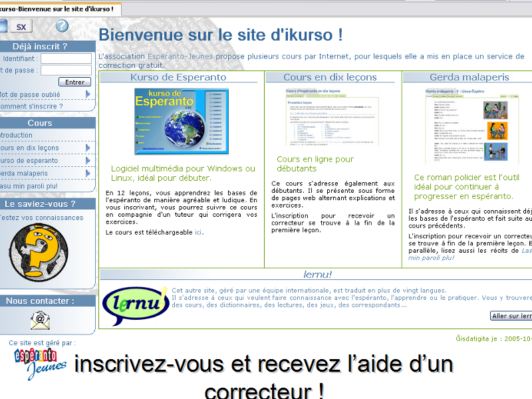Expand the Gerda malaperis submenu arrow
The width and height of the screenshot is (532, 399).
(x=88, y=173)
